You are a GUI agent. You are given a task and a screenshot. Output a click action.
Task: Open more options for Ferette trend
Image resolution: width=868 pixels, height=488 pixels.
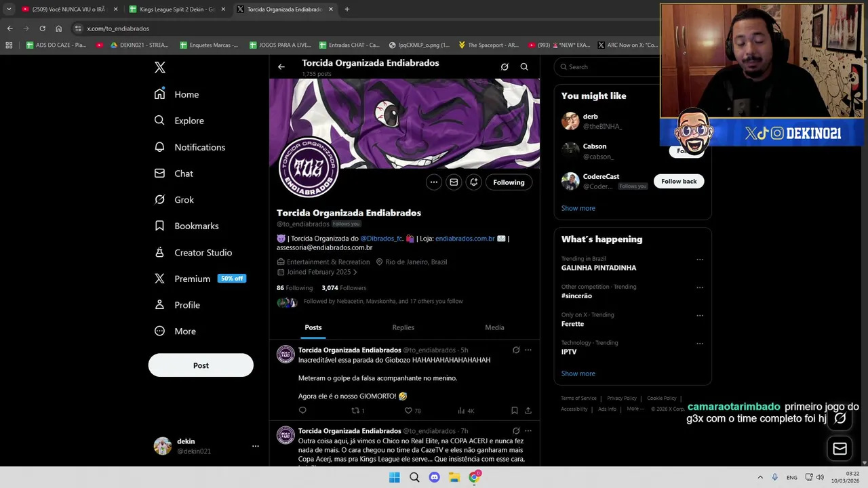coord(700,316)
